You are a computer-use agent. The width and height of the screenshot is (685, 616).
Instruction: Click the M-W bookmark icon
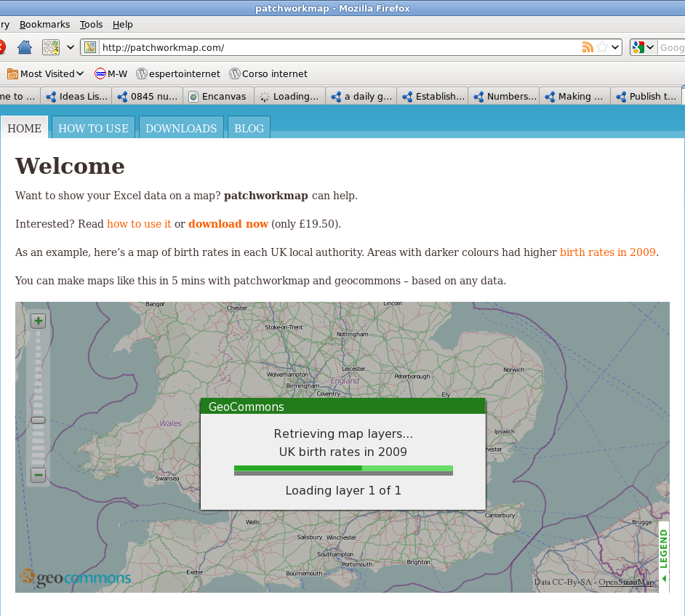[x=100, y=74]
